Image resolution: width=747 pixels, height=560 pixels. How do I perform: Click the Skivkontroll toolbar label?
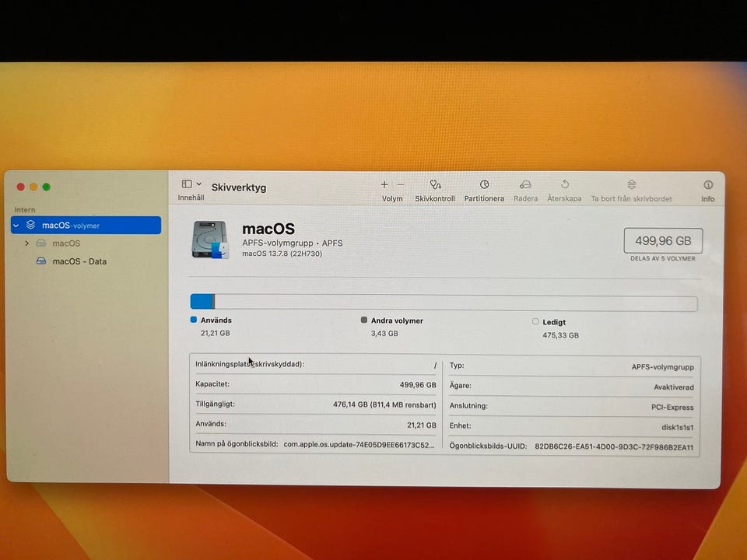pyautogui.click(x=435, y=198)
